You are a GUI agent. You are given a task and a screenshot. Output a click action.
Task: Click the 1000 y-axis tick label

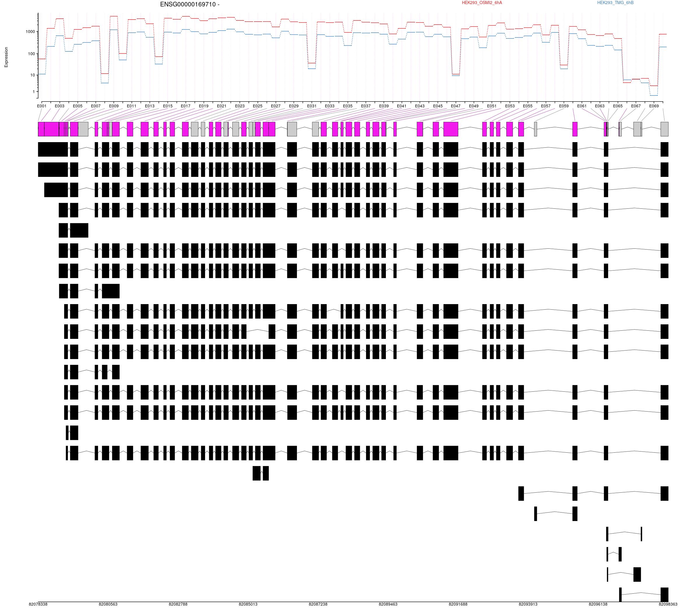(x=31, y=32)
